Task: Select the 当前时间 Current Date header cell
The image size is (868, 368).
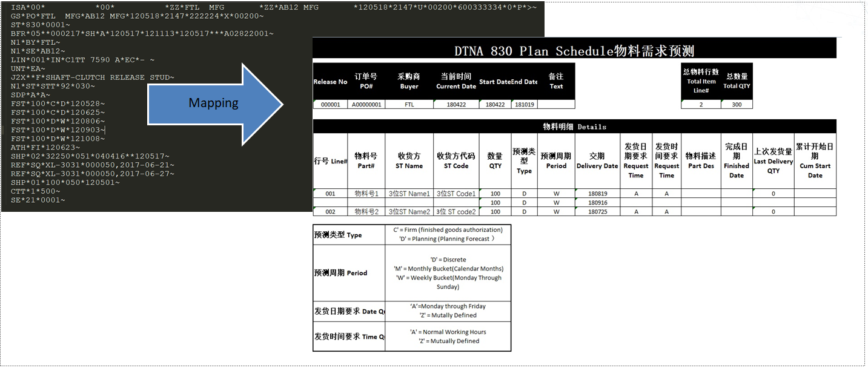Action: click(x=456, y=82)
